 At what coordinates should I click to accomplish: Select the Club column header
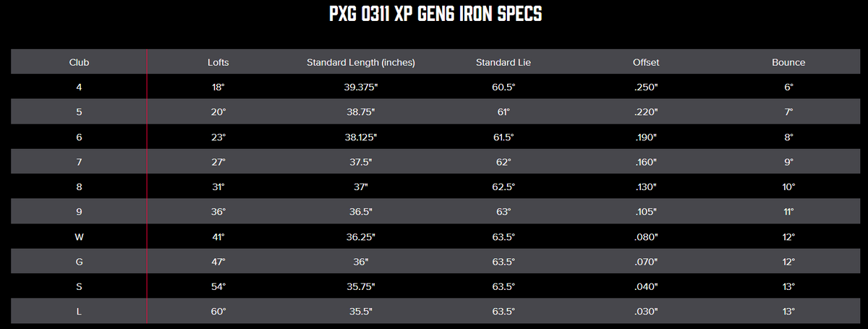[79, 62]
